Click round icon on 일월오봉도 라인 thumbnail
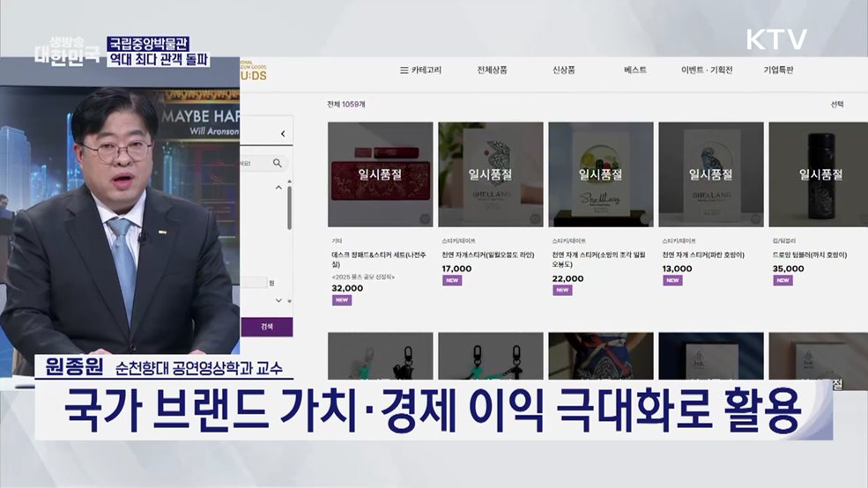Viewport: 868px width, 488px height. coord(535,219)
